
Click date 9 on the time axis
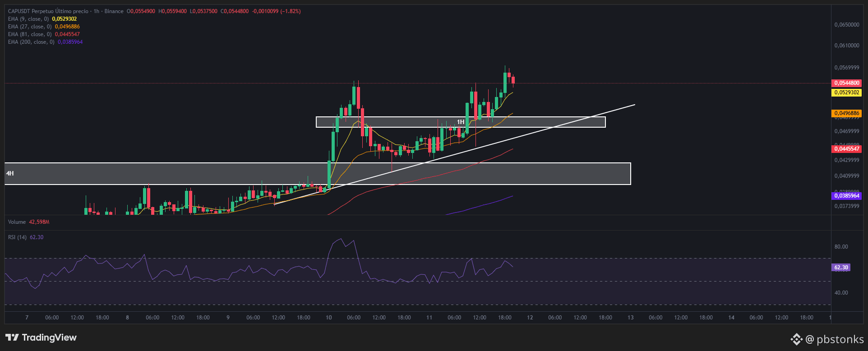tap(228, 318)
